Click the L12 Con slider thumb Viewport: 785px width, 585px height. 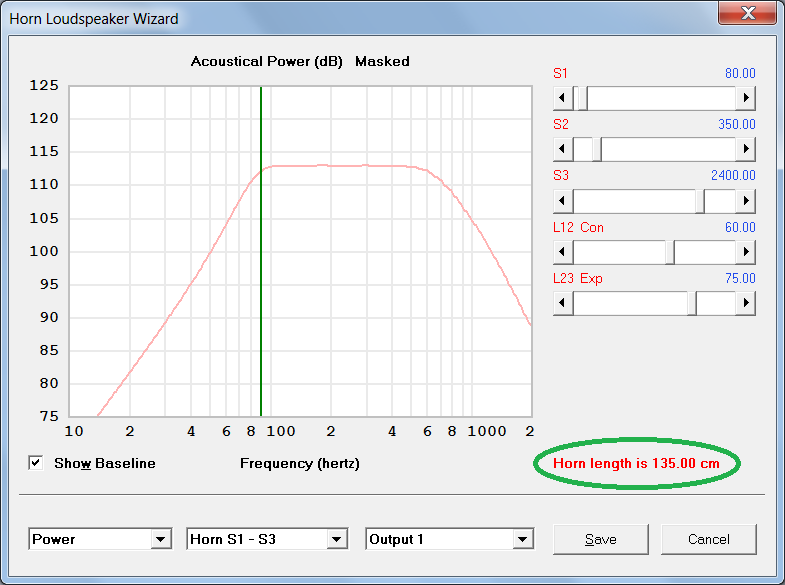(x=670, y=252)
